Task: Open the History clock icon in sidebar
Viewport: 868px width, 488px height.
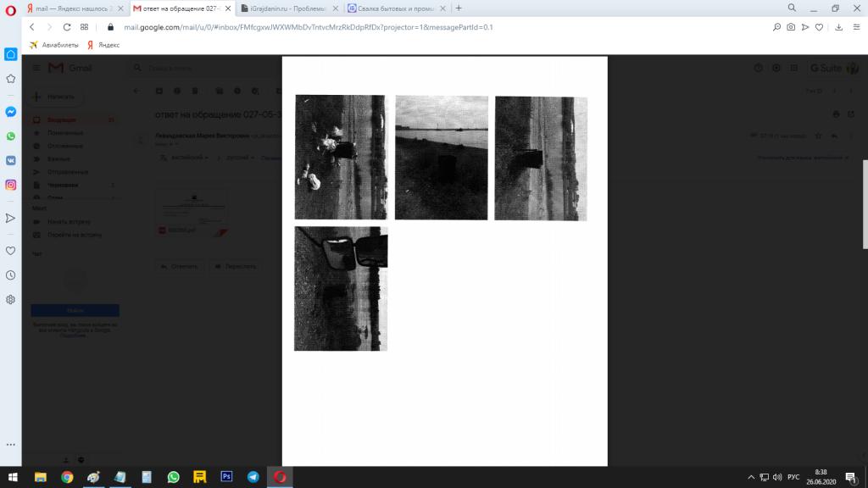Action: (x=11, y=275)
